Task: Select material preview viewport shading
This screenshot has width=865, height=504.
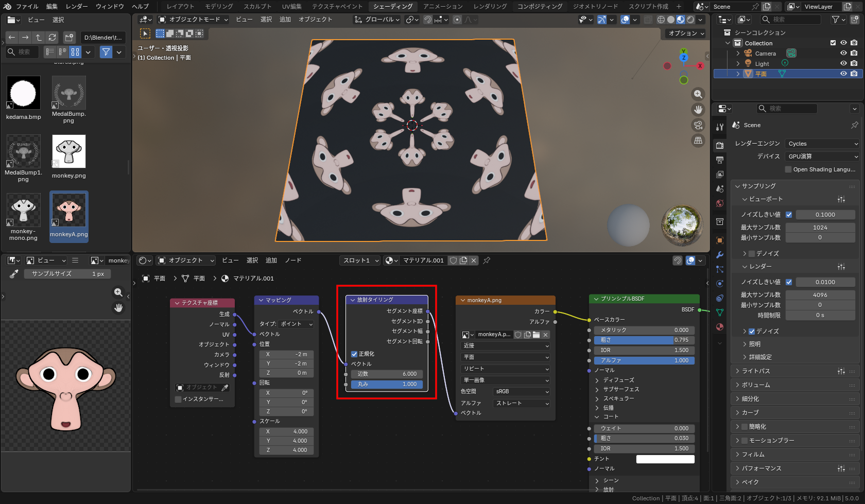Action: 681,20
